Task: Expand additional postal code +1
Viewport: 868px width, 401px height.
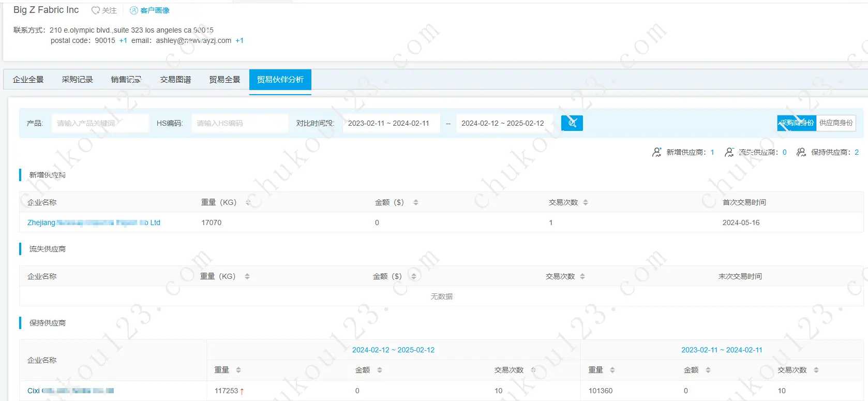Action: 123,40
